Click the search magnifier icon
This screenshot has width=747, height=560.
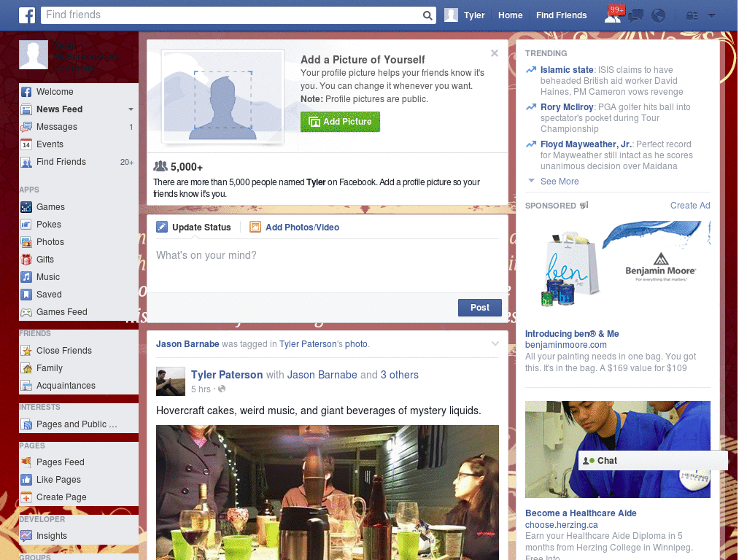point(427,15)
